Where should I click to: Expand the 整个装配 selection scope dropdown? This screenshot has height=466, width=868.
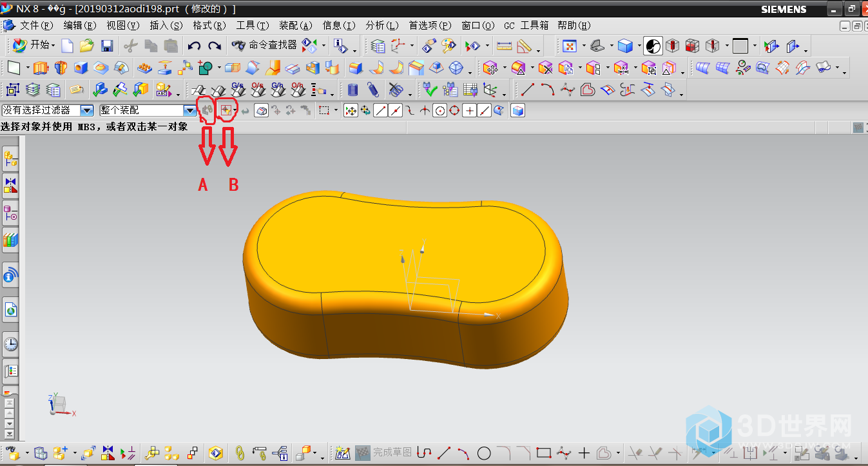189,111
